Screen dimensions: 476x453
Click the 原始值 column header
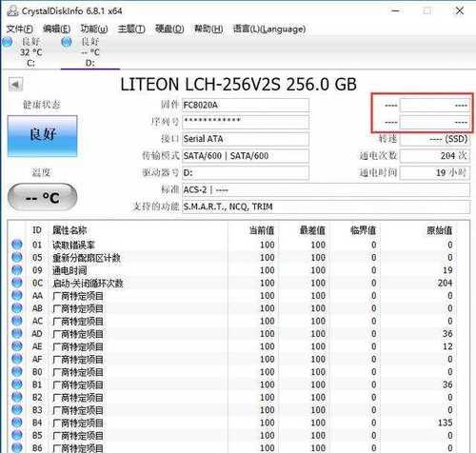[x=440, y=230]
